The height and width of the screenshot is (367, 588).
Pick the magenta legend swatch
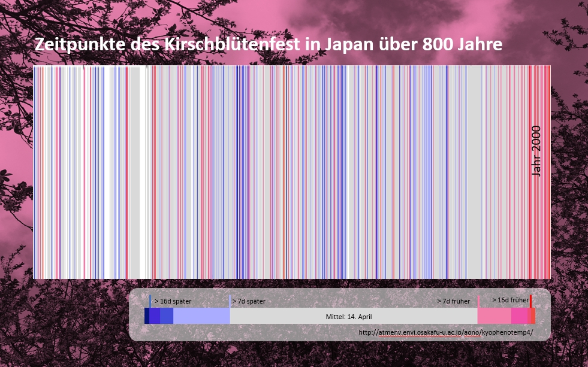point(520,316)
